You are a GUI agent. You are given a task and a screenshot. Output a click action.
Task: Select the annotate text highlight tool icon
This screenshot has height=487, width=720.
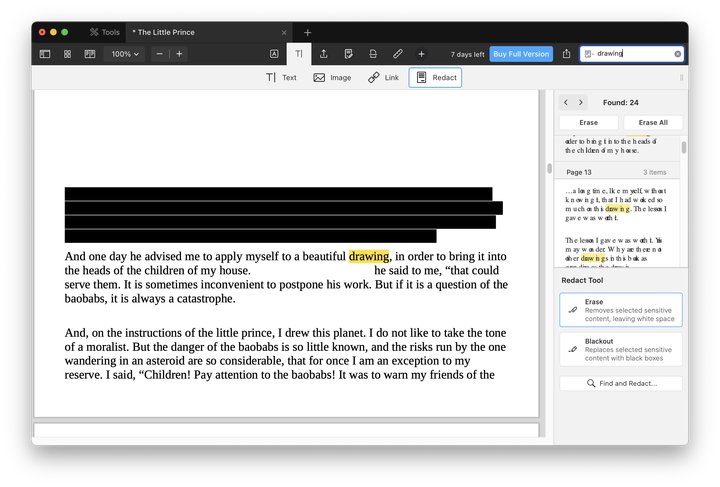[274, 54]
